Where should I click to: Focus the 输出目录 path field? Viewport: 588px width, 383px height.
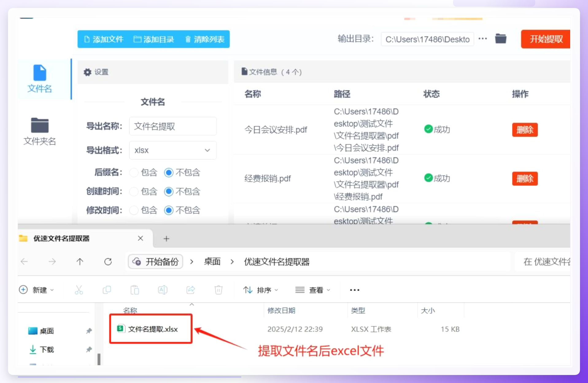point(427,39)
